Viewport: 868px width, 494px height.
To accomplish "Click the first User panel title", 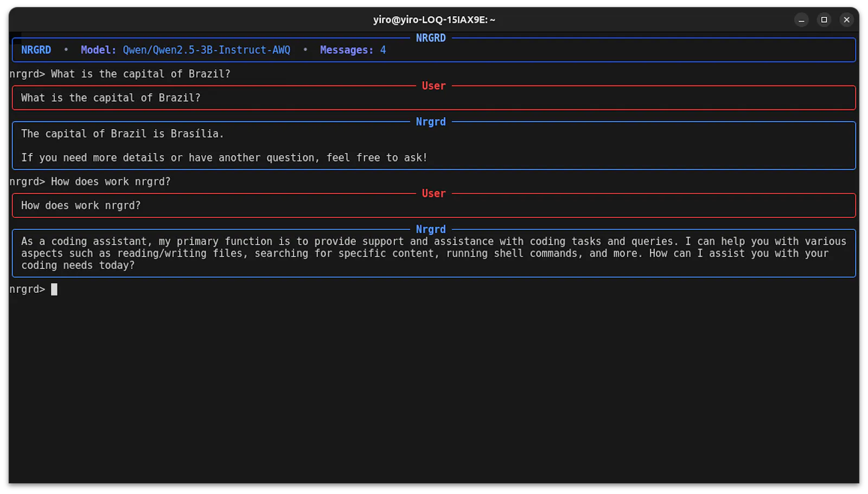I will pos(433,86).
